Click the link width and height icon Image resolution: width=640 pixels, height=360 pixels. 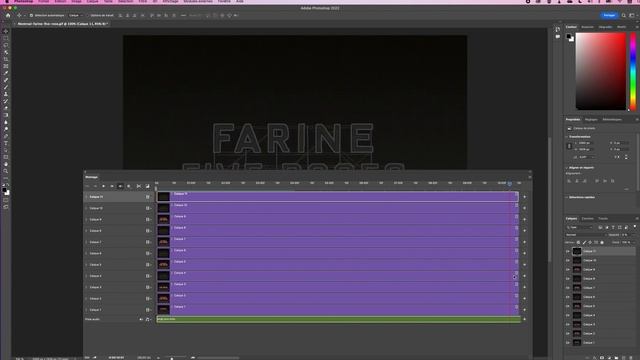tap(569, 146)
